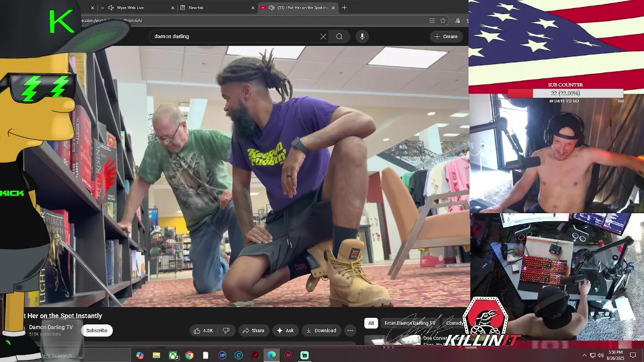This screenshot has height=362, width=644.
Task: Download the YouTube video
Action: [321, 330]
